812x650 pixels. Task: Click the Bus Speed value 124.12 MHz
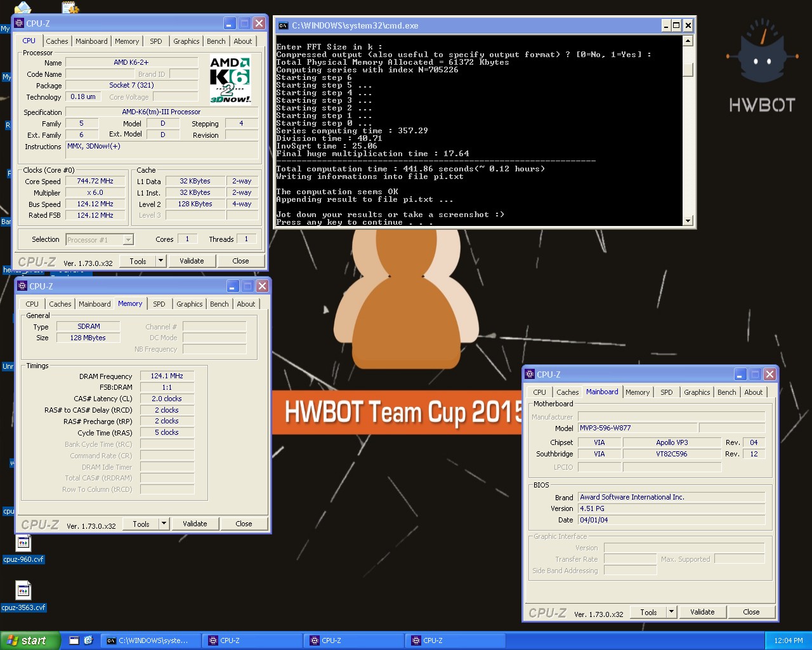point(96,204)
